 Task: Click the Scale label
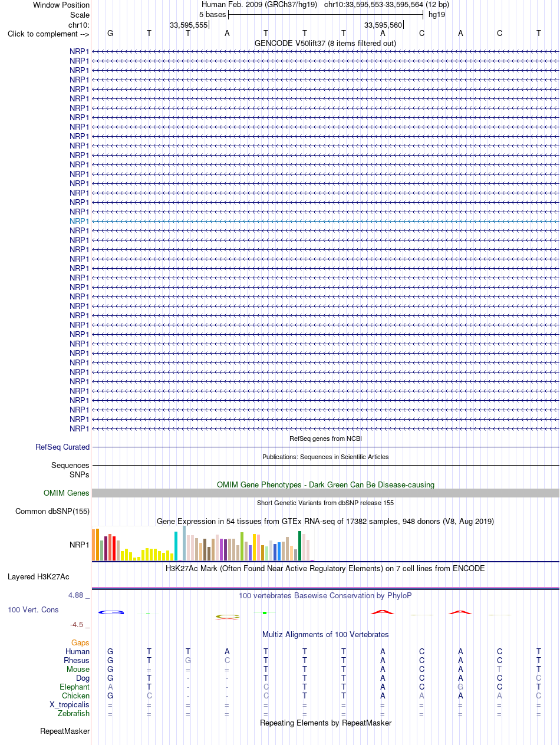pos(80,15)
